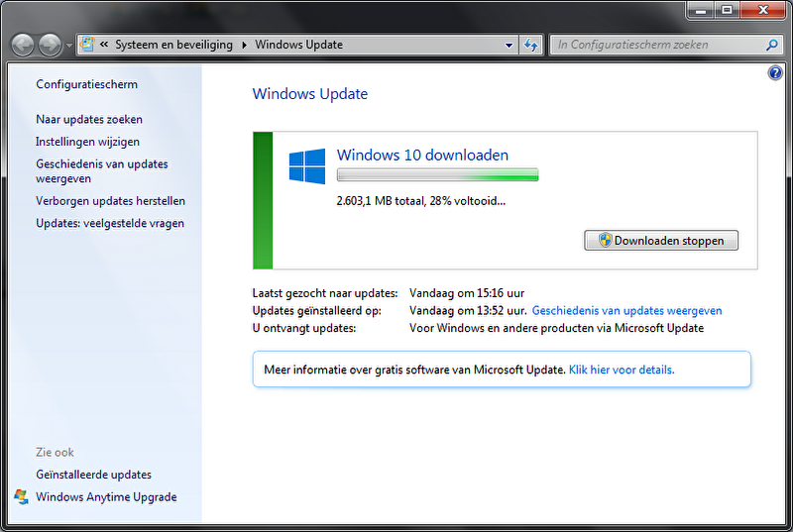The width and height of the screenshot is (793, 532).
Task: Select Windows Update breadcrumb item
Action: point(298,45)
